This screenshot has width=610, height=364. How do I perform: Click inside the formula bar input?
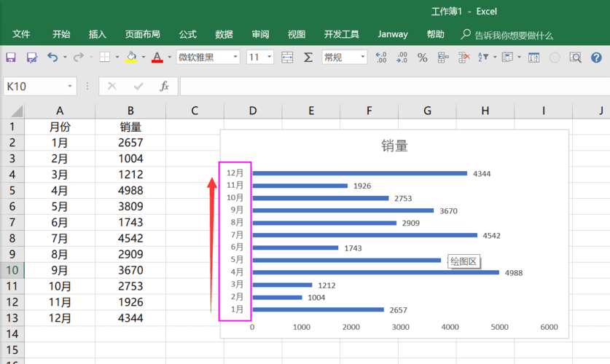(x=394, y=86)
